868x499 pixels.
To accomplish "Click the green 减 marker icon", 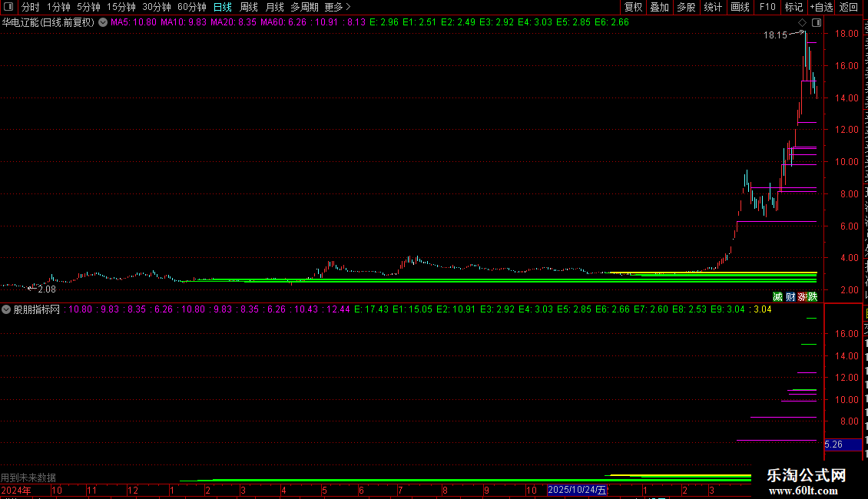I will pos(777,297).
